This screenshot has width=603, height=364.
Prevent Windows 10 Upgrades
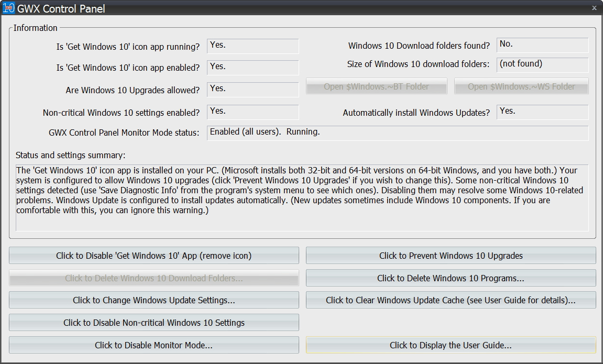(451, 256)
